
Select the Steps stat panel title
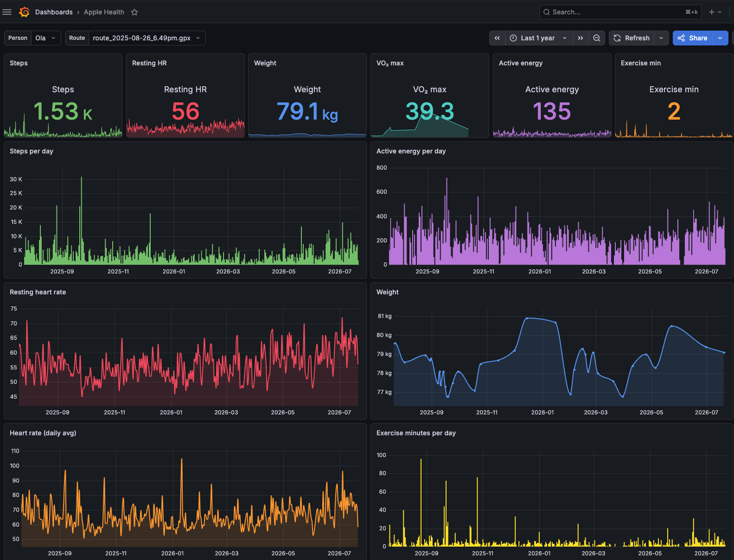[x=19, y=63]
